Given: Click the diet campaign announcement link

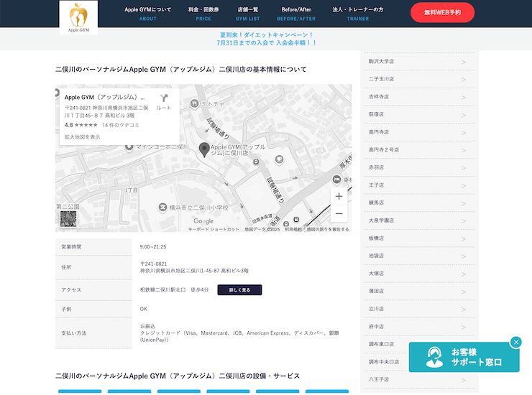Looking at the screenshot, I should tap(266, 39).
